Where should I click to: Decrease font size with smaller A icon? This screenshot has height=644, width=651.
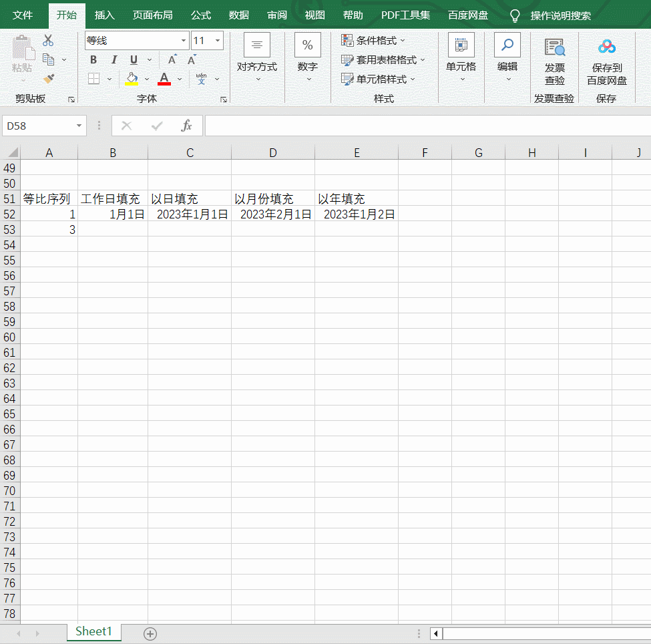(192, 59)
